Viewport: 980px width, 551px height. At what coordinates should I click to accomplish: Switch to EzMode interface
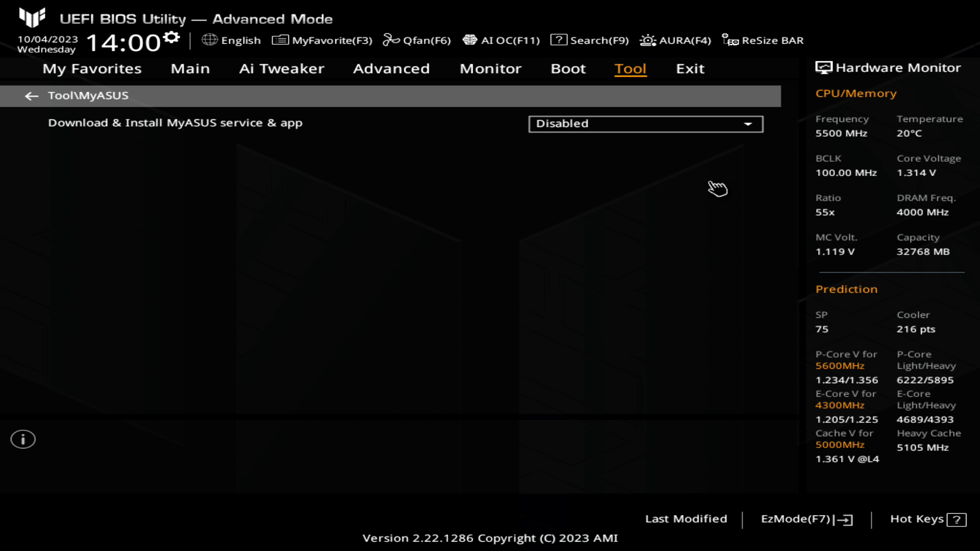(805, 519)
